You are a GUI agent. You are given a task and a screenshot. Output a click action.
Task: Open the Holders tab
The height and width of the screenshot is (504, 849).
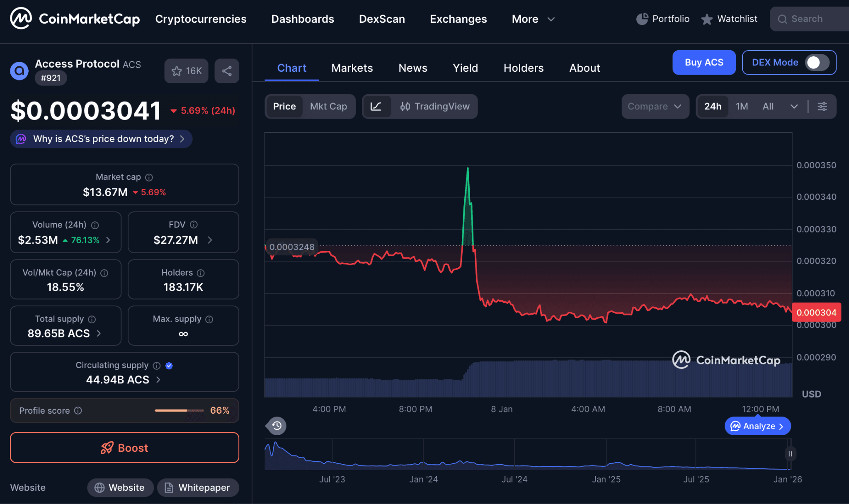pos(523,68)
